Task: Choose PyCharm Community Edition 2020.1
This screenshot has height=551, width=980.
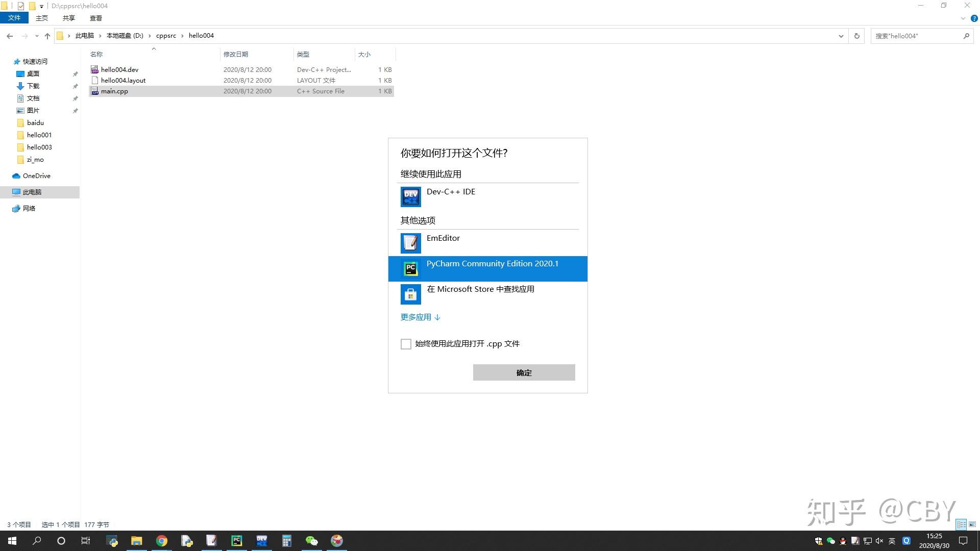Action: point(492,268)
